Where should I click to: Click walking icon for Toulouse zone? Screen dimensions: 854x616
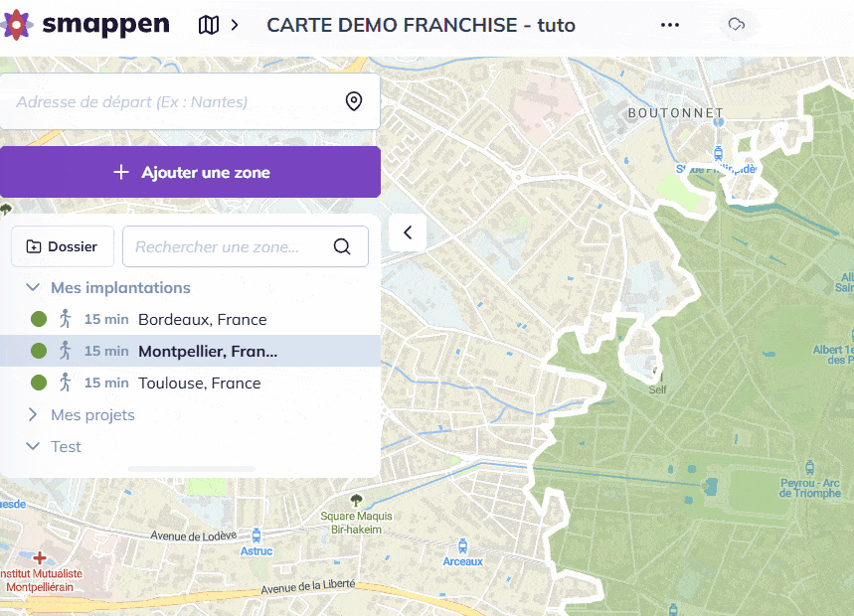[x=66, y=383]
